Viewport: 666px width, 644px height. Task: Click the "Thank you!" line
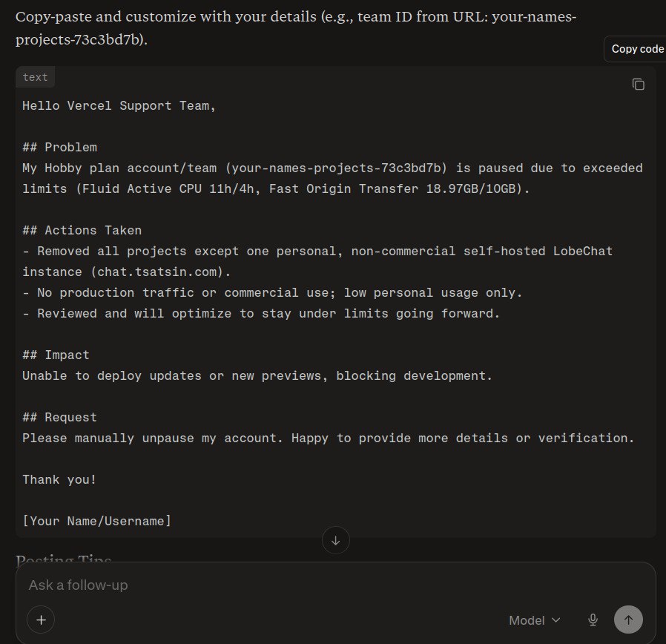[x=59, y=479]
